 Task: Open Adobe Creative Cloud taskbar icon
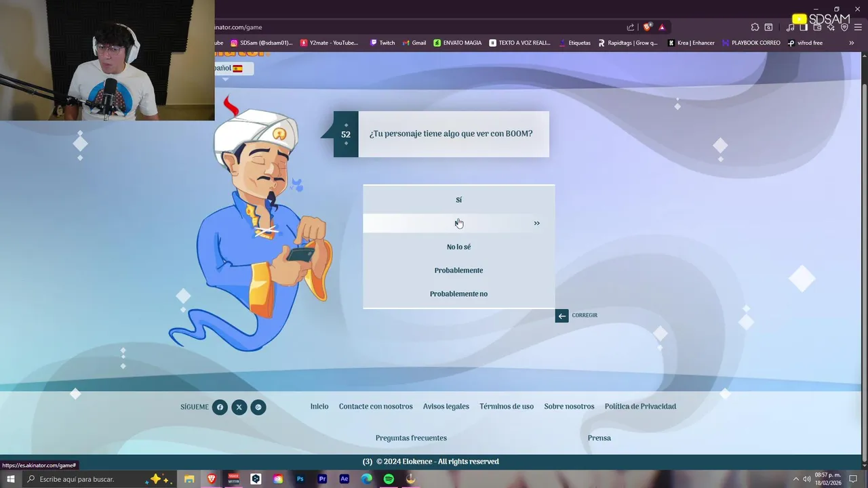[278, 479]
